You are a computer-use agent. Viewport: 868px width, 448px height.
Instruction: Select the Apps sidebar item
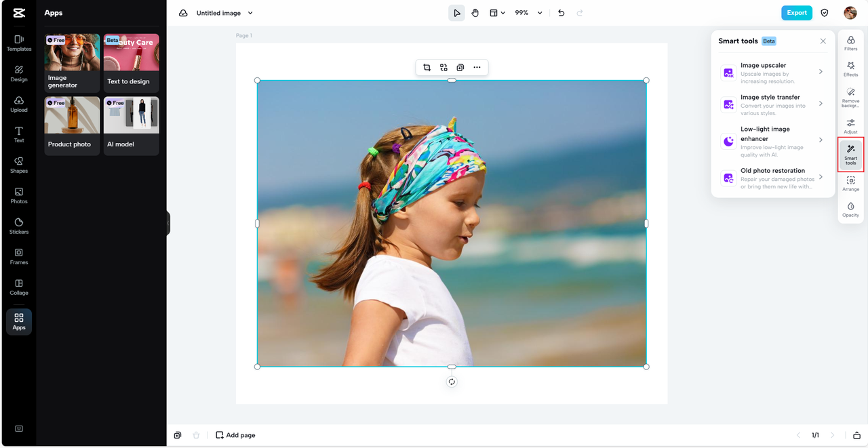tap(19, 322)
